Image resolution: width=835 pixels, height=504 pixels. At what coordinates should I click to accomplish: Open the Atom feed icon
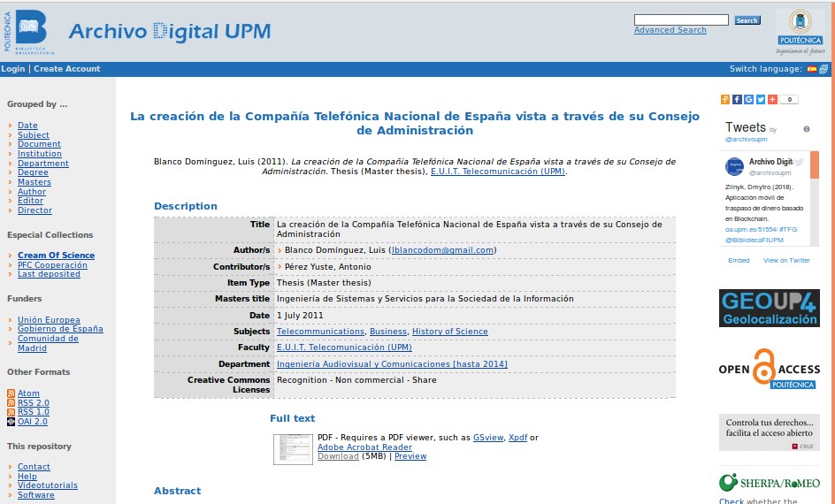(11, 393)
